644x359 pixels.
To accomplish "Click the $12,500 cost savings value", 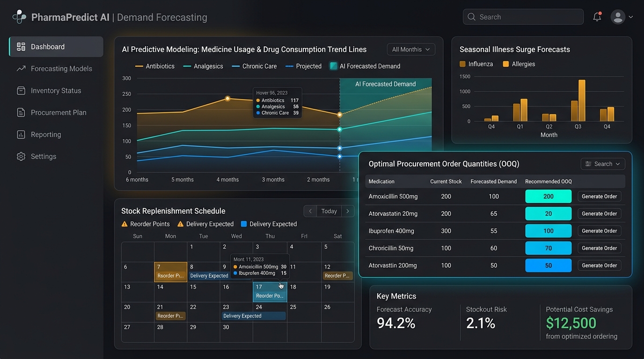I will [571, 323].
